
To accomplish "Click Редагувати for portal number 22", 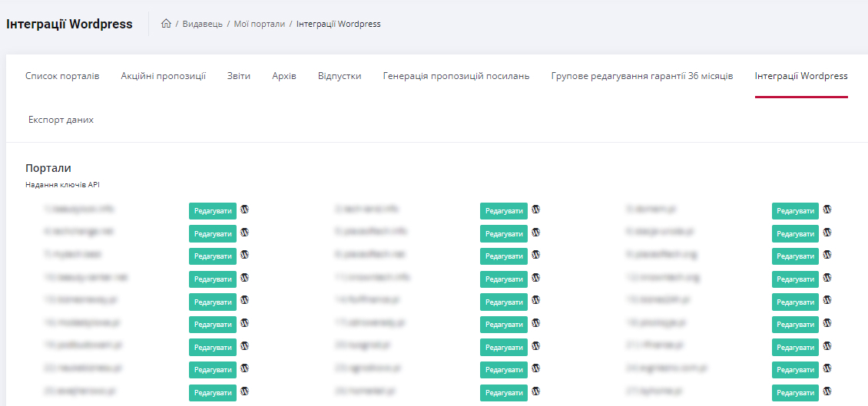I will pyautogui.click(x=213, y=369).
